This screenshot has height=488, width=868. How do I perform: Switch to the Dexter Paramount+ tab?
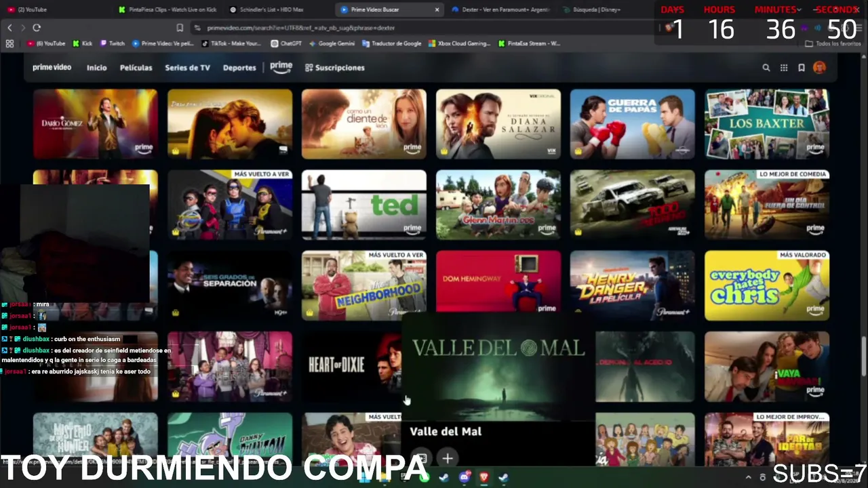point(500,9)
